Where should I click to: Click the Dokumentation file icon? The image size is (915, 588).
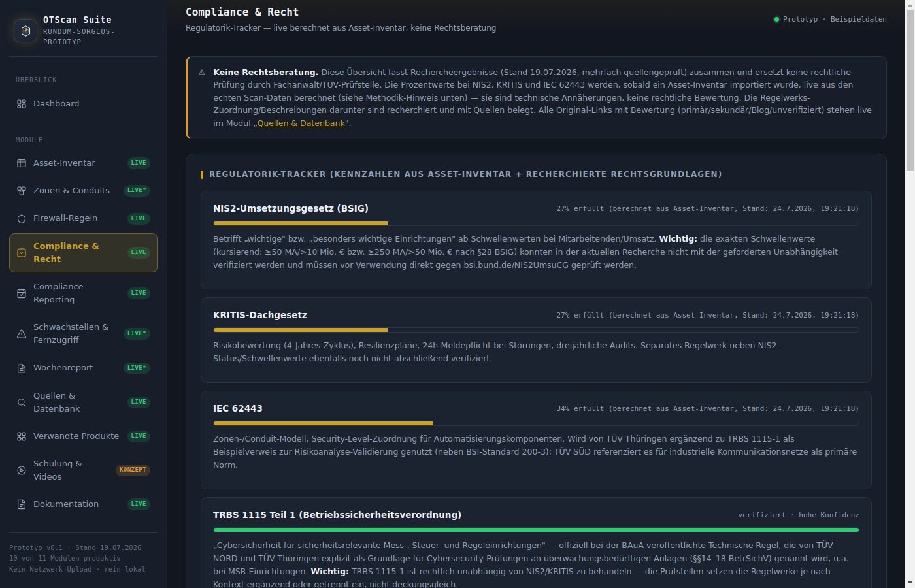(x=22, y=504)
